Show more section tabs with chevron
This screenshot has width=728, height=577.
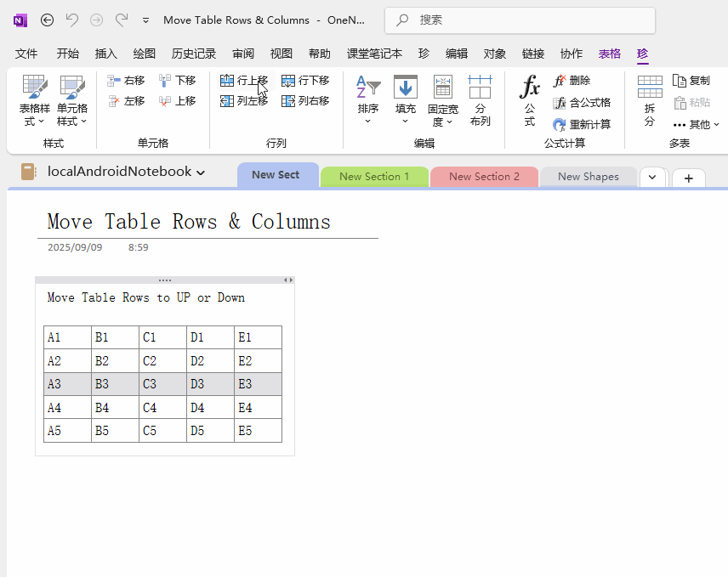point(652,177)
